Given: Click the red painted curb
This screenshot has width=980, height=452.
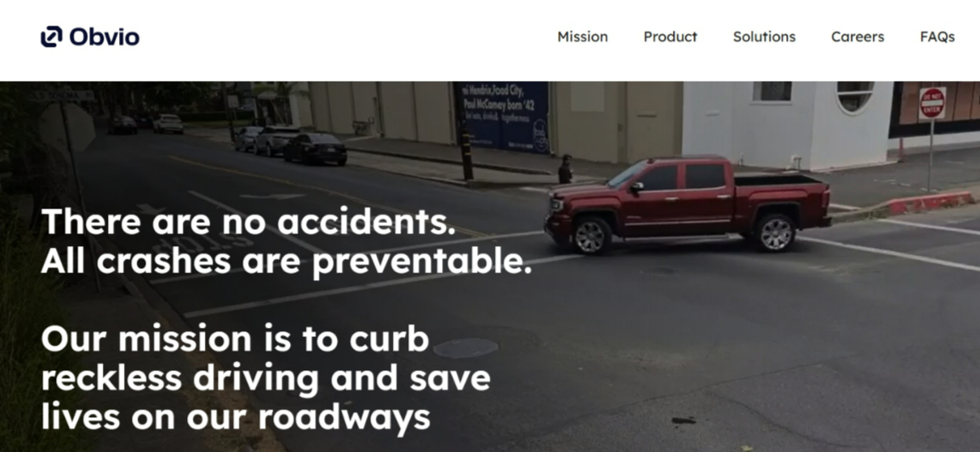Looking at the screenshot, I should (x=930, y=203).
